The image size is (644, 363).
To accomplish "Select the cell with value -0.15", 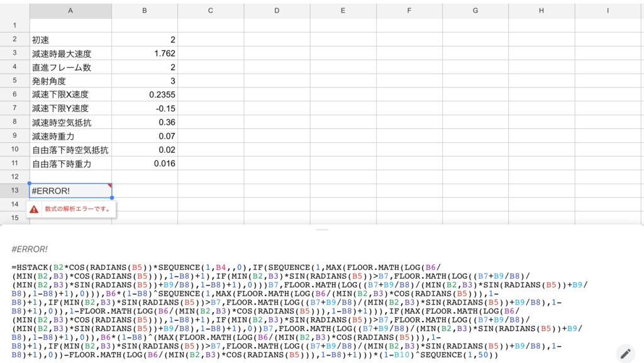I will [x=145, y=108].
